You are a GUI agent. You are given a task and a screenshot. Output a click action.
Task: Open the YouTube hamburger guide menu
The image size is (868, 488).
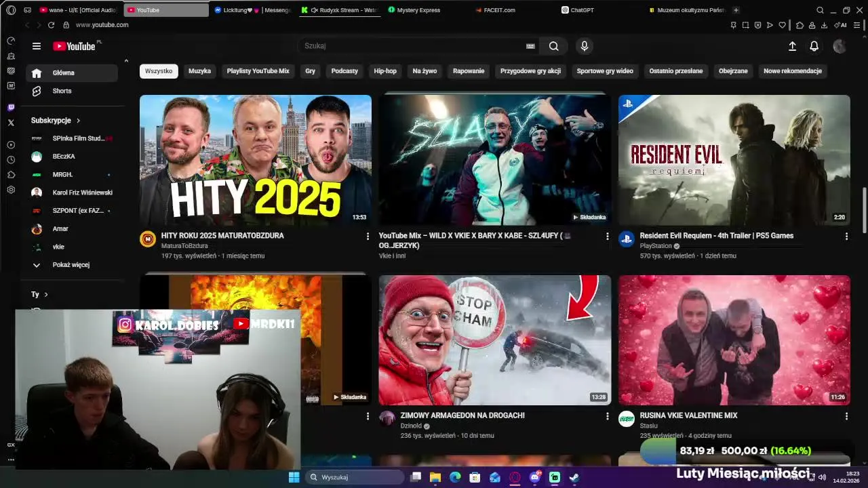(x=37, y=46)
